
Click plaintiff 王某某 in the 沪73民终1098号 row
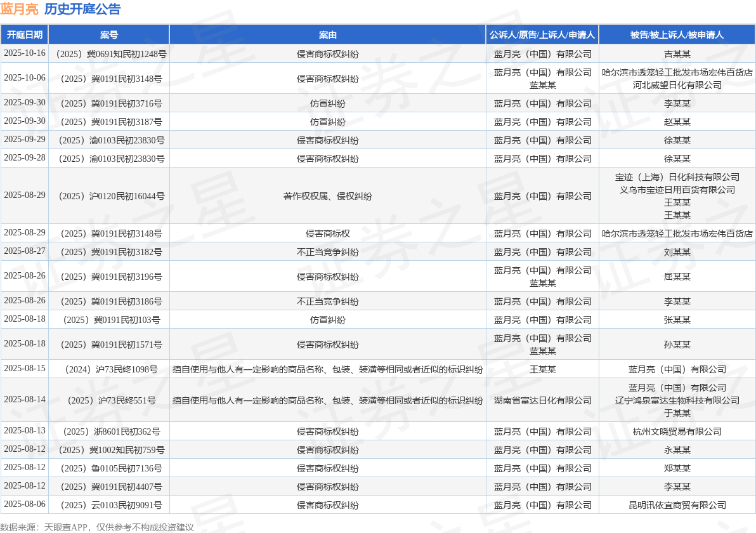click(542, 369)
